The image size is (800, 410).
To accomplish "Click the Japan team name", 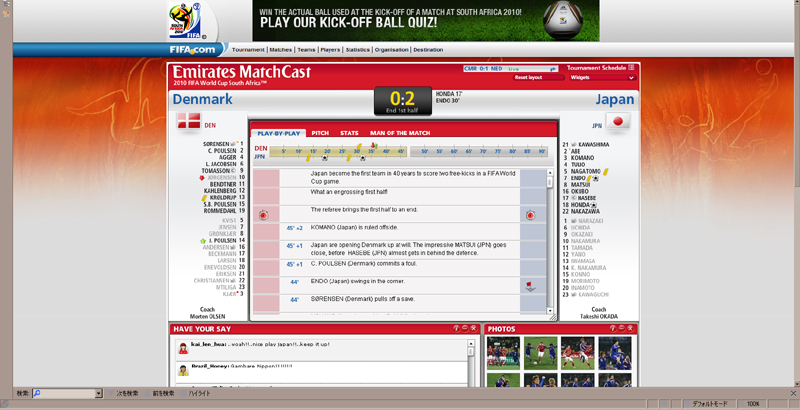I will point(615,99).
